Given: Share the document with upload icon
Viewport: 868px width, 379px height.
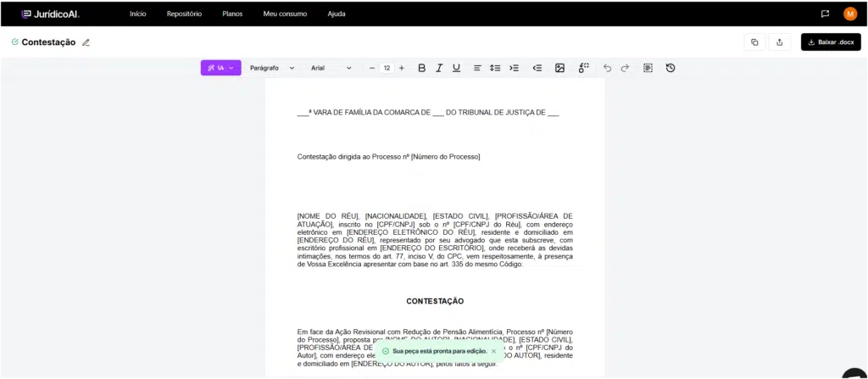Looking at the screenshot, I should point(780,42).
